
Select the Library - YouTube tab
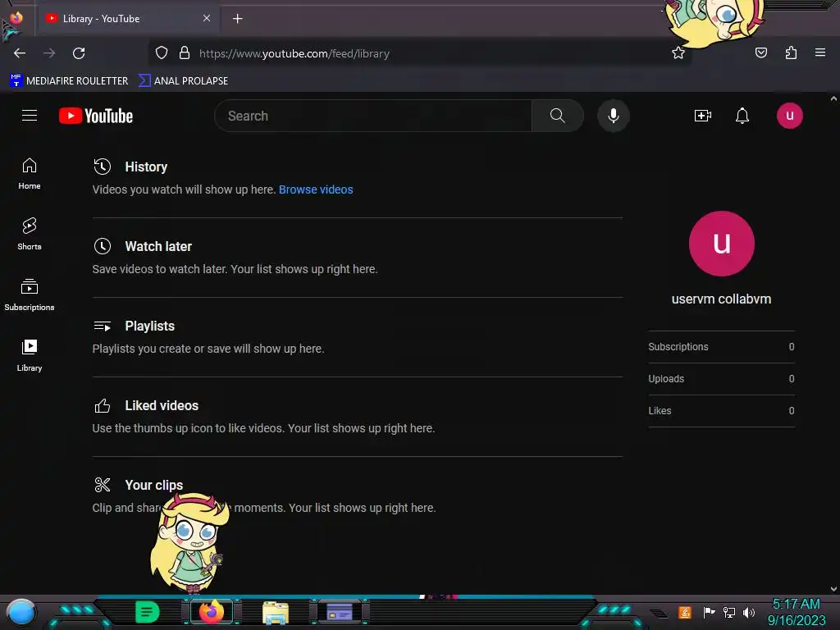pyautogui.click(x=129, y=19)
